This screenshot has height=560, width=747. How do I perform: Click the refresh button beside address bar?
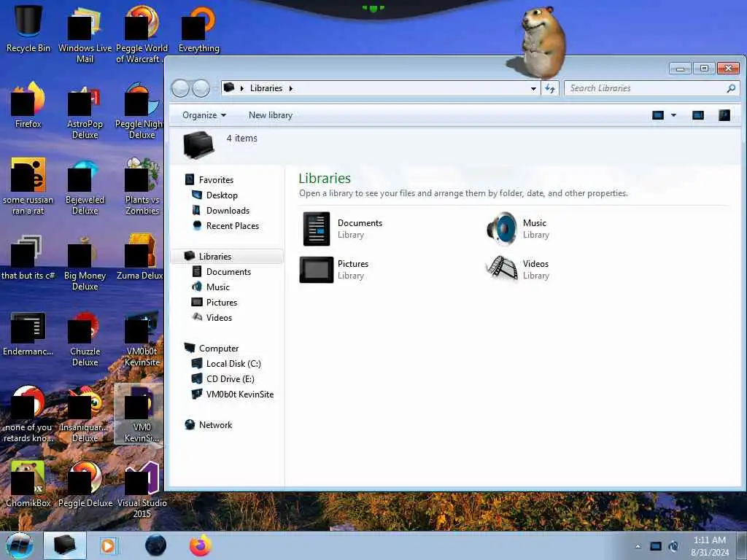tap(550, 88)
